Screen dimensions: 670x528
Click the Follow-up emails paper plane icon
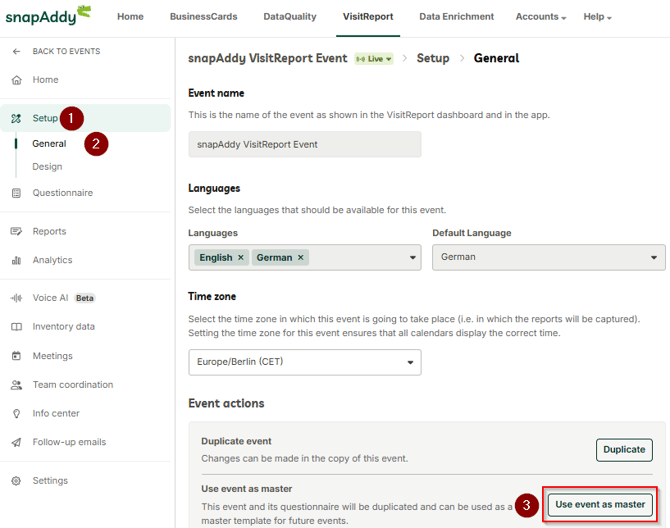pyautogui.click(x=16, y=442)
